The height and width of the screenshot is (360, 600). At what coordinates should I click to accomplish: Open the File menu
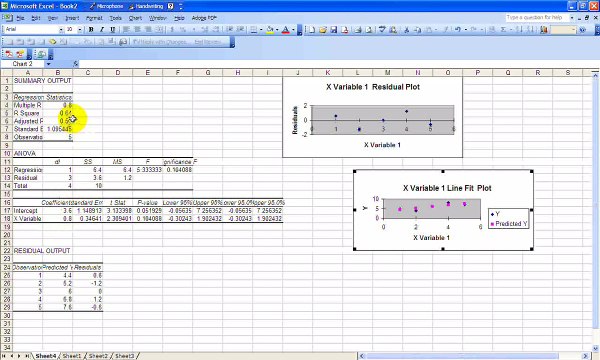20,18
